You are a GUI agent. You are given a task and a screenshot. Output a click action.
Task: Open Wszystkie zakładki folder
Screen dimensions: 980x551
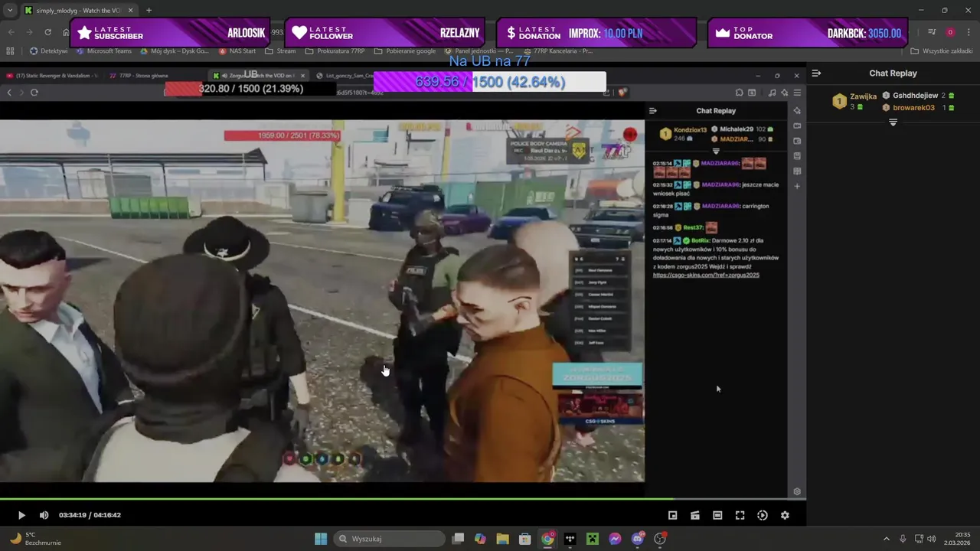click(942, 51)
